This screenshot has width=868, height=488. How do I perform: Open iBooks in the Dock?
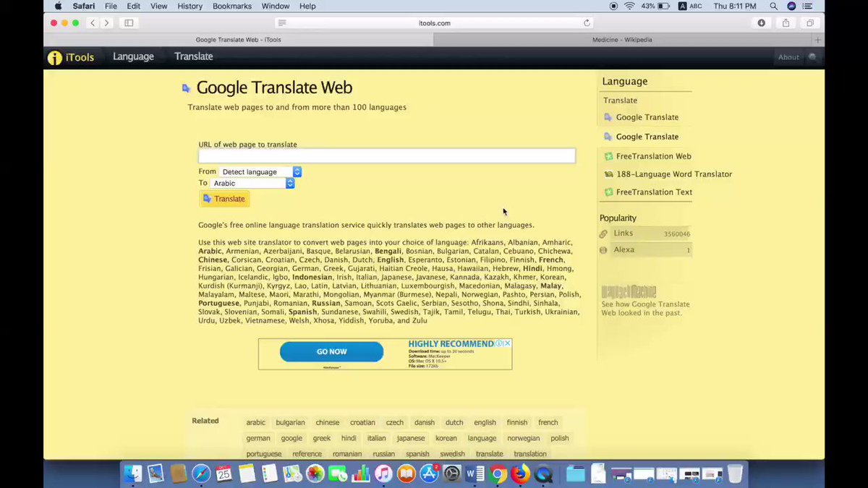407,474
